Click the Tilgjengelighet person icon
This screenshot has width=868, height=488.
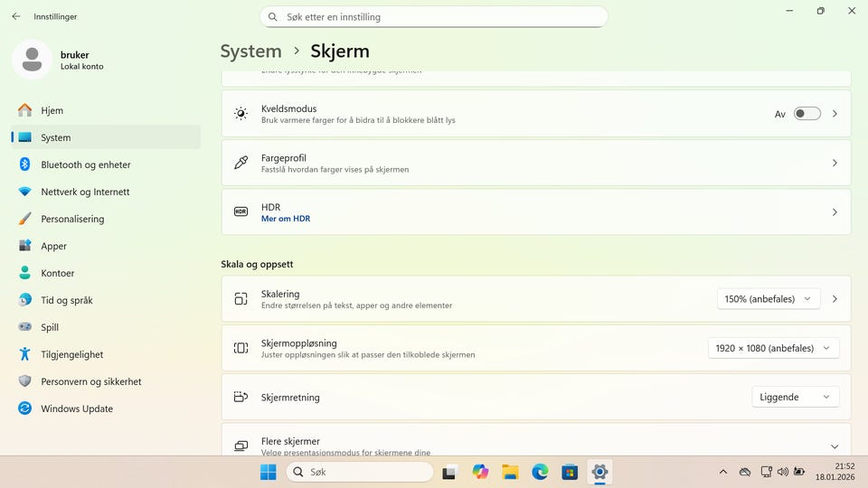pyautogui.click(x=25, y=354)
